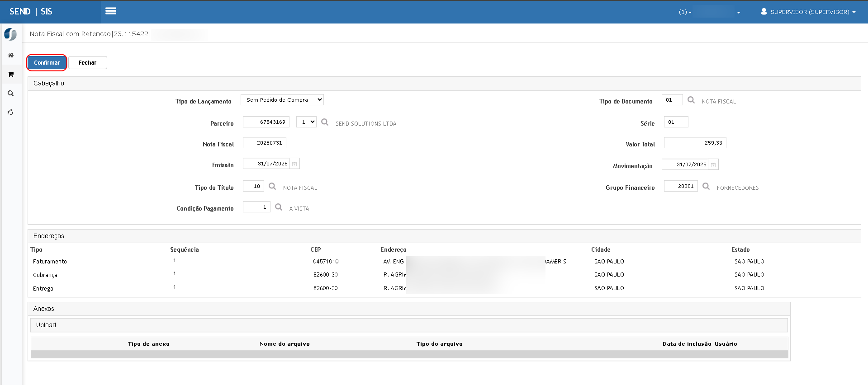Click the Sequência column header

coord(184,249)
